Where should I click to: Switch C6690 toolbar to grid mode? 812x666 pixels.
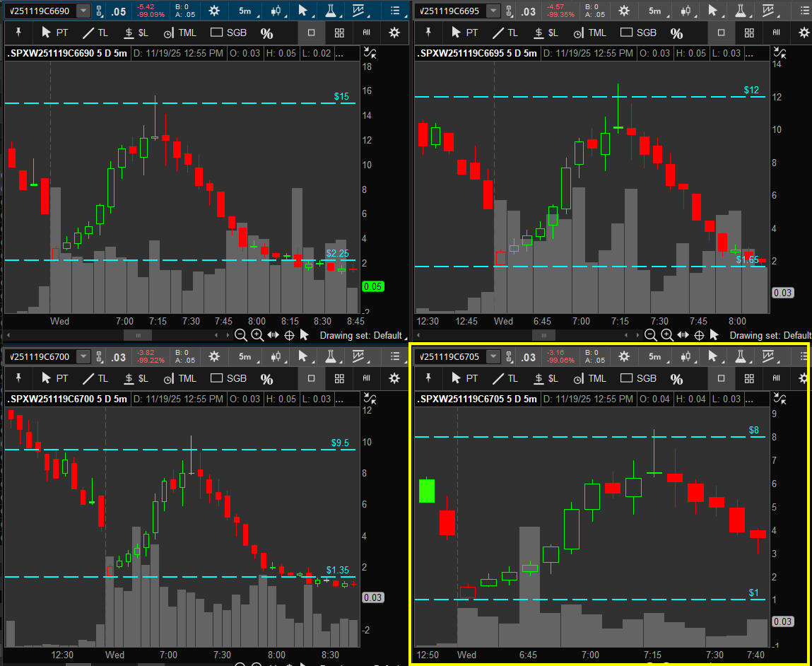pyautogui.click(x=339, y=33)
